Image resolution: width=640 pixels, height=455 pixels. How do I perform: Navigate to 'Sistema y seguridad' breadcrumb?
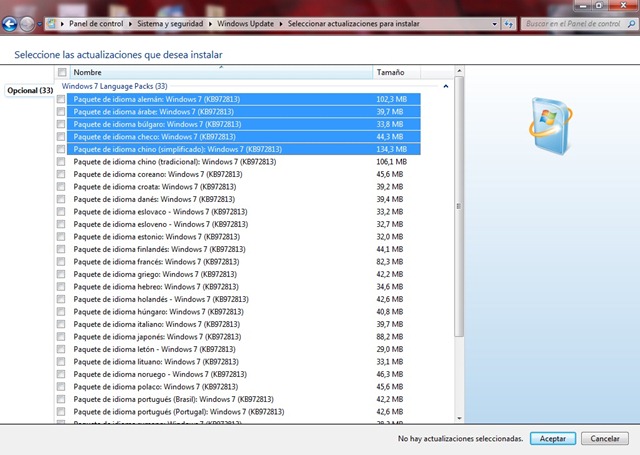[170, 24]
